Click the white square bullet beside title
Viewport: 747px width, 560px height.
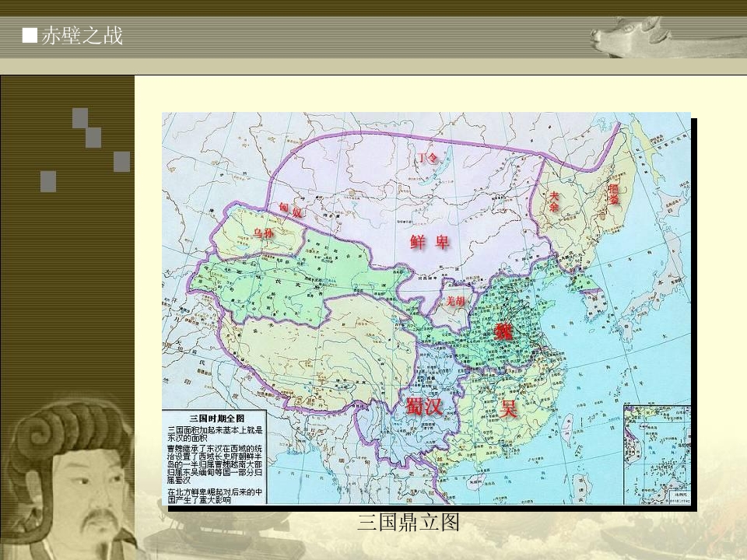tap(30, 35)
